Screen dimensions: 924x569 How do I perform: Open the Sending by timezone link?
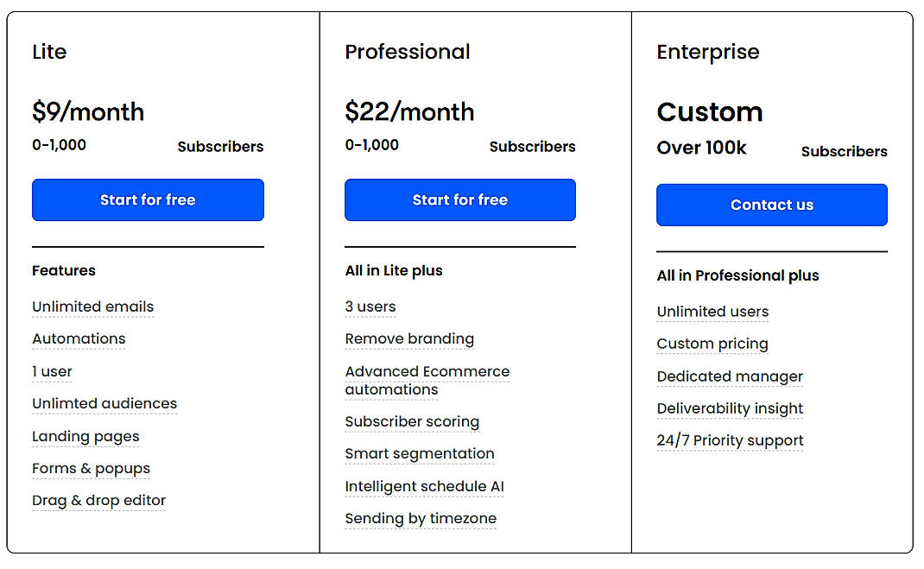421,518
